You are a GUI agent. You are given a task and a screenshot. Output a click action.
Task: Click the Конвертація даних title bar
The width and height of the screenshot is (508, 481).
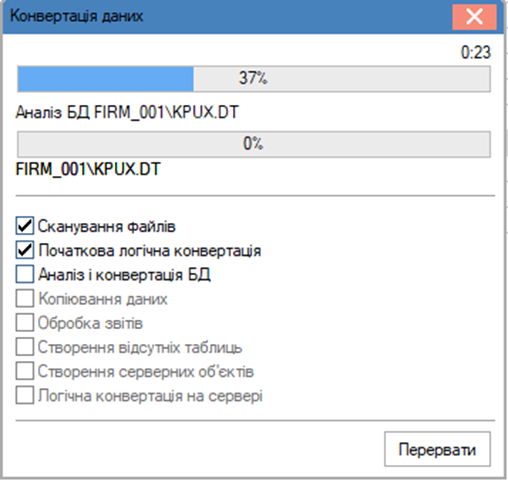227,16
